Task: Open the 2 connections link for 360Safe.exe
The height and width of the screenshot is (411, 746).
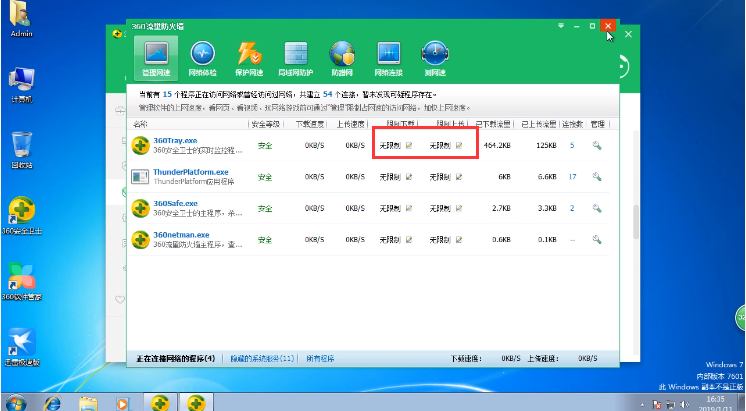Action: click(x=572, y=208)
